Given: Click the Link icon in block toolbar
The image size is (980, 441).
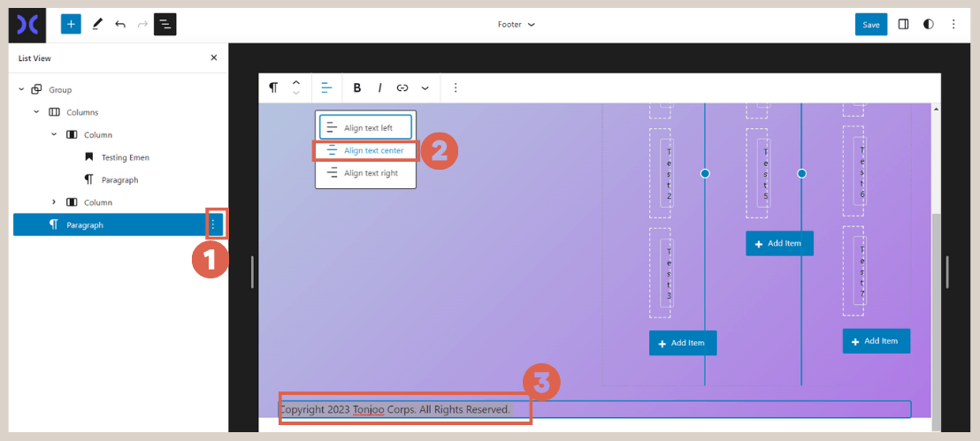Looking at the screenshot, I should (x=402, y=87).
